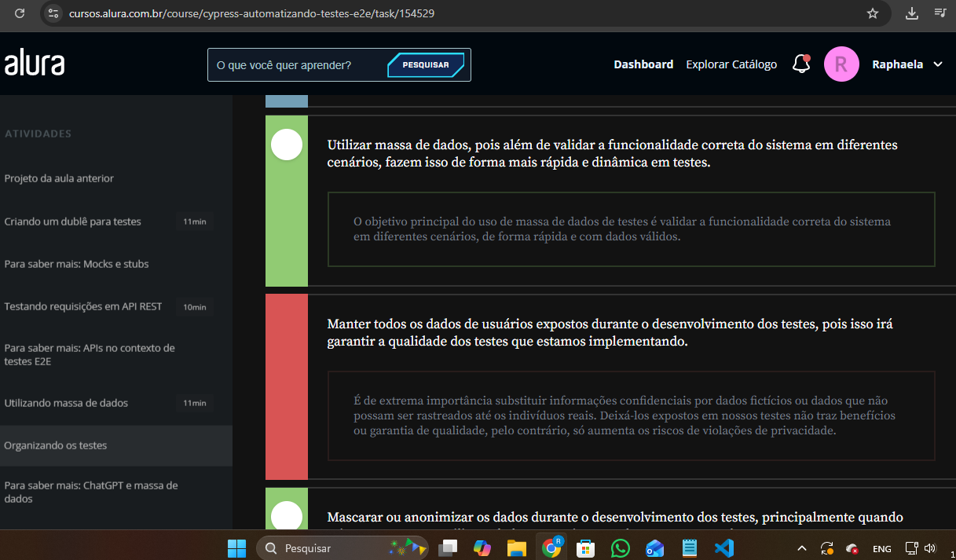Open 'Para saber mais: Mocks e stubs'
This screenshot has width=956, height=560.
tap(76, 264)
